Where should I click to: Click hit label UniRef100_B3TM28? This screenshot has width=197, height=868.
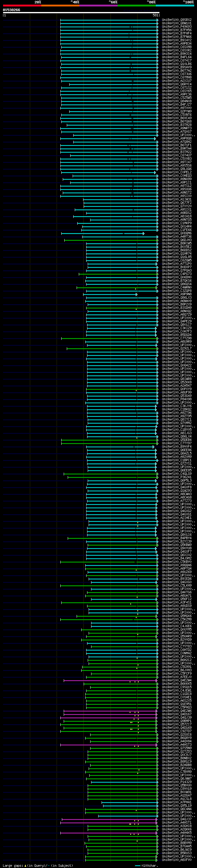point(177,125)
